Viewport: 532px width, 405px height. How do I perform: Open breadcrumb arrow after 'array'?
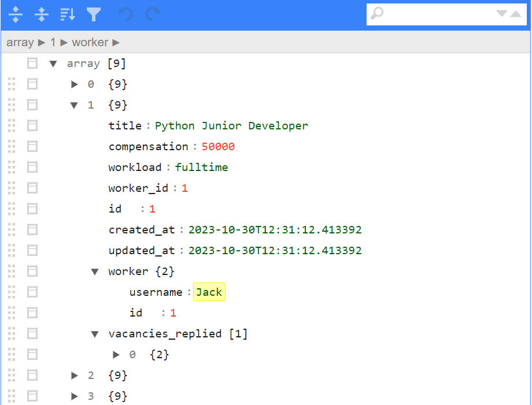pyautogui.click(x=42, y=43)
